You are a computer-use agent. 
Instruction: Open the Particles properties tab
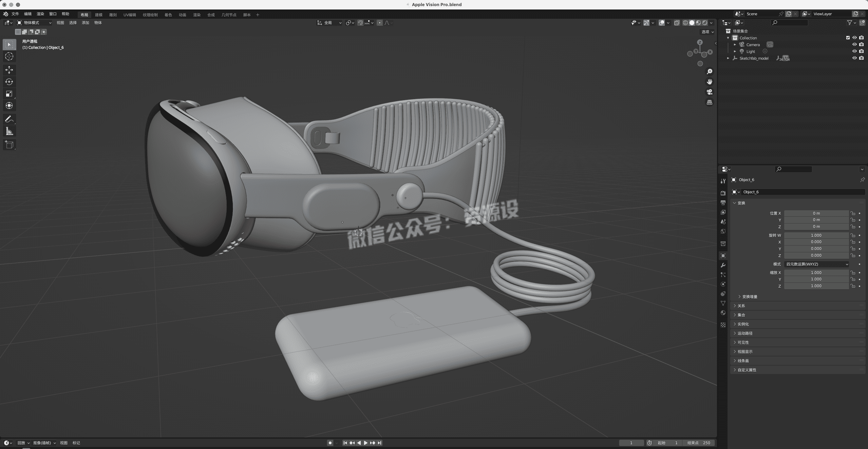(723, 275)
